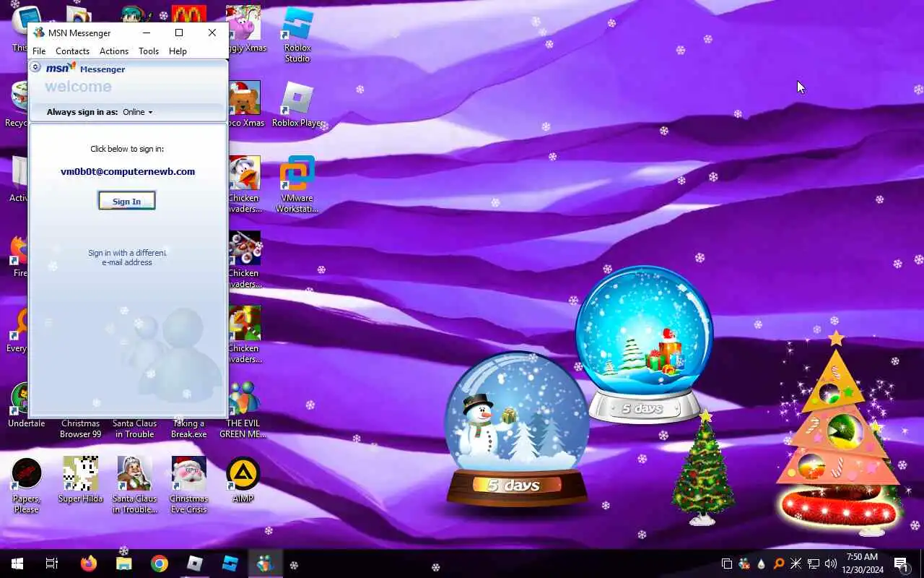Click the snowman snow globe countdown widget
The height and width of the screenshot is (578, 924).
517,430
